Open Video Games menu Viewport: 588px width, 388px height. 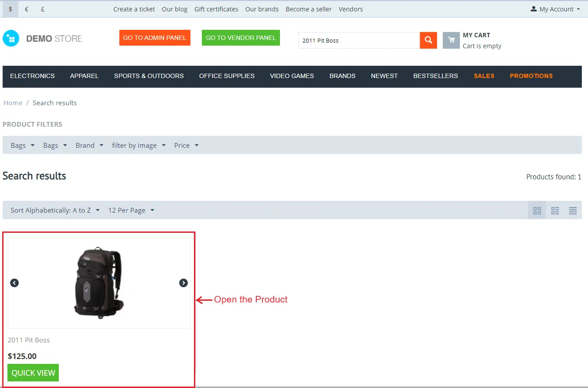click(x=292, y=76)
